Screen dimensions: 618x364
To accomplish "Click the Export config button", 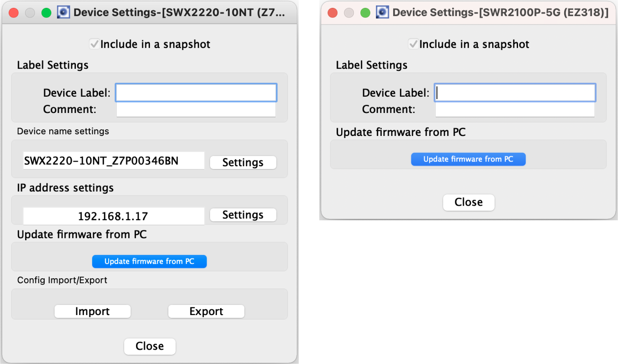I will 206,311.
